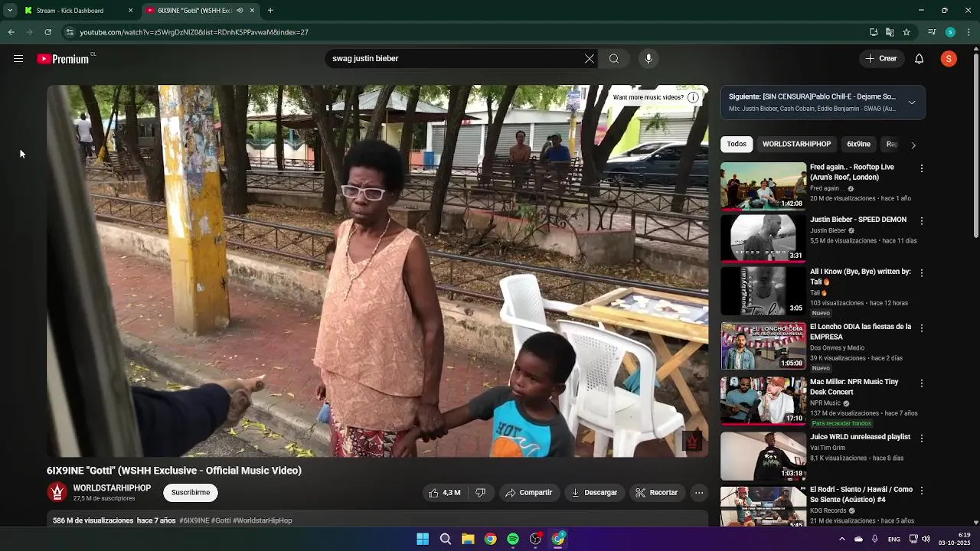
Task: Submit search with magnifier icon
Action: point(614,59)
